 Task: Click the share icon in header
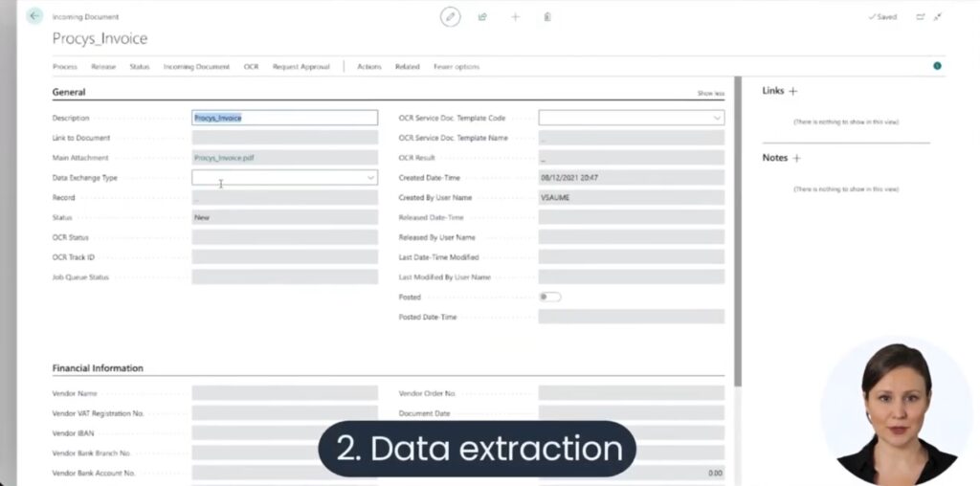482,17
